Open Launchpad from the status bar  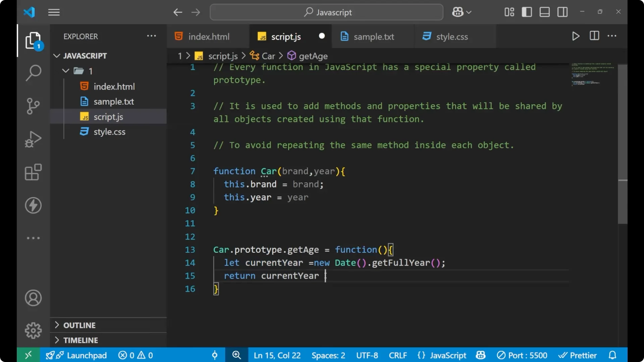(87, 355)
